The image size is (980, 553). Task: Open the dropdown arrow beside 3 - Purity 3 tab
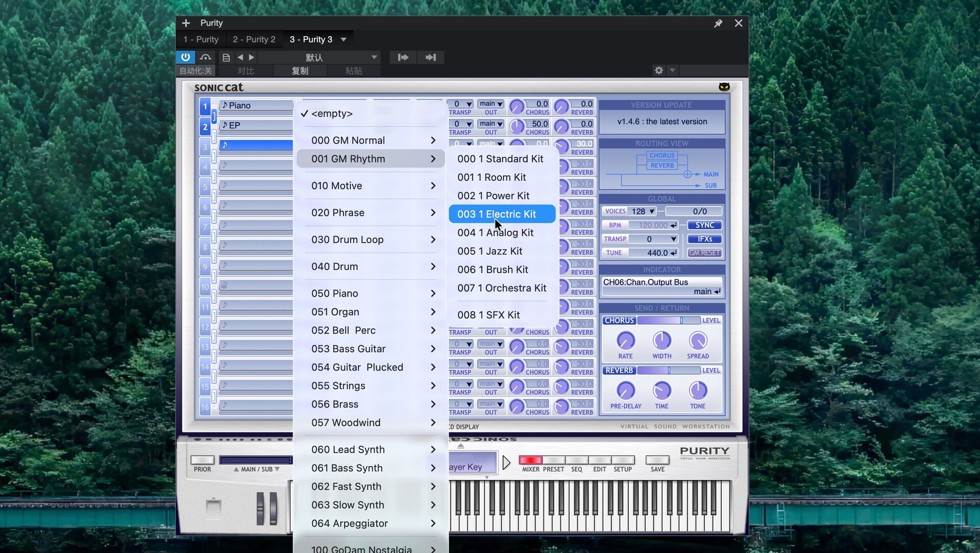(x=344, y=39)
